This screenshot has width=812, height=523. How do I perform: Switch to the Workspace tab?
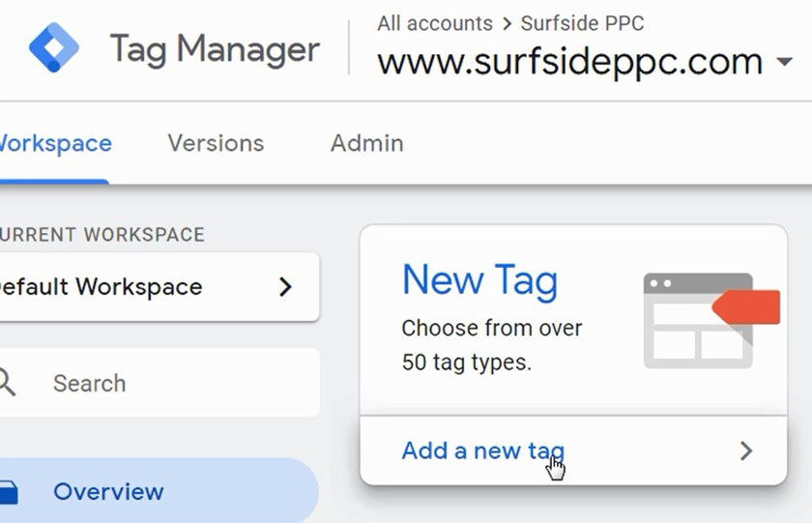(53, 143)
